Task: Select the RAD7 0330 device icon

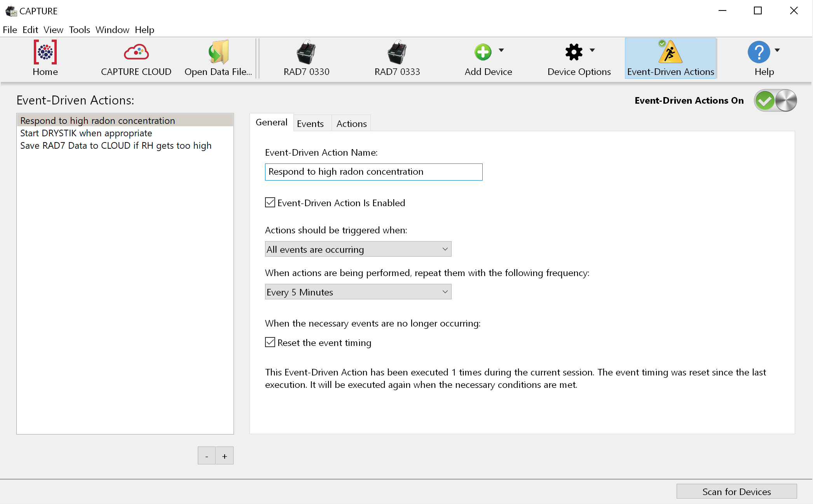Action: pyautogui.click(x=306, y=52)
